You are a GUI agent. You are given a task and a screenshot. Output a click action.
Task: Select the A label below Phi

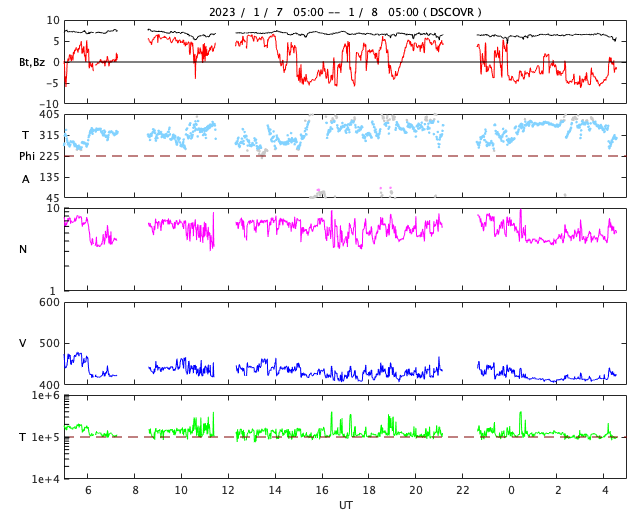click(x=26, y=179)
